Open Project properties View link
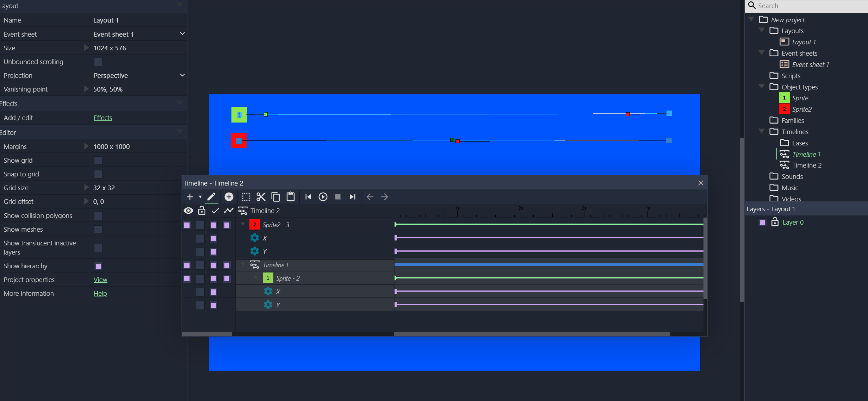 [x=100, y=280]
